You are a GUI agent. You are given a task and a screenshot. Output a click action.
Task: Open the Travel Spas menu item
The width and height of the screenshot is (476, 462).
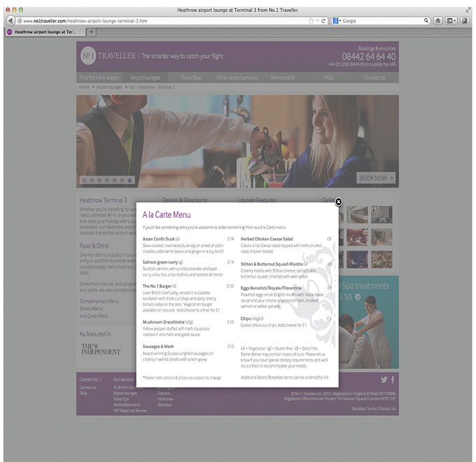[191, 78]
